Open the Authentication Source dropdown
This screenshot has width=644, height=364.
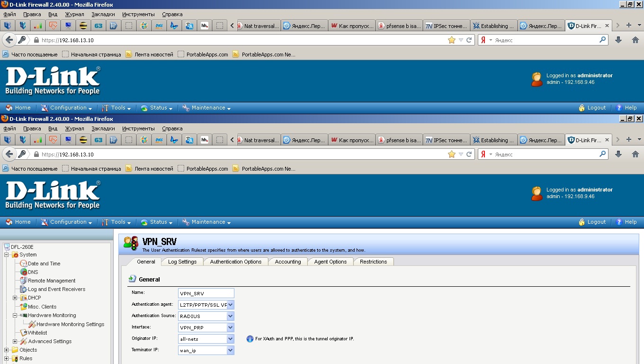coord(230,316)
